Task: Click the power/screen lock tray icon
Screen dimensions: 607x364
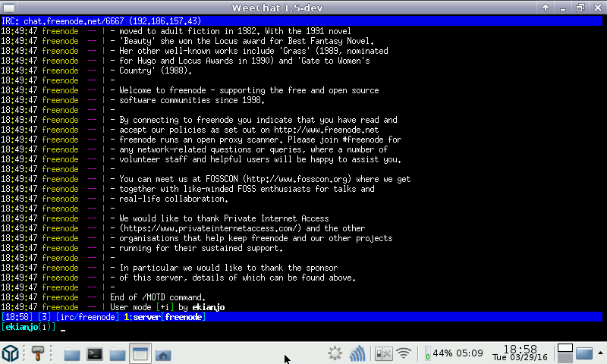Action: point(384,353)
